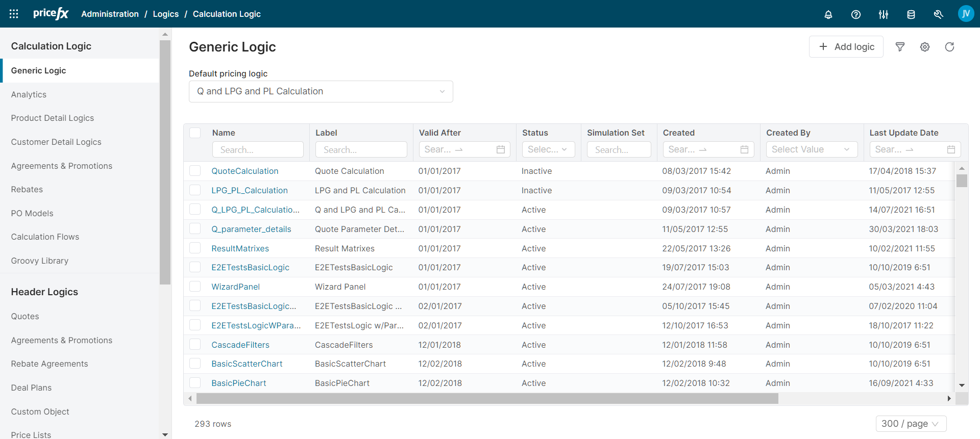
Task: Open the notifications bell
Action: [828, 14]
